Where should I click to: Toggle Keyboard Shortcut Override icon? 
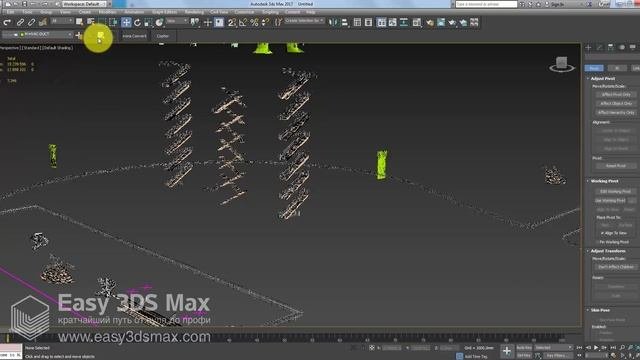pos(219,22)
